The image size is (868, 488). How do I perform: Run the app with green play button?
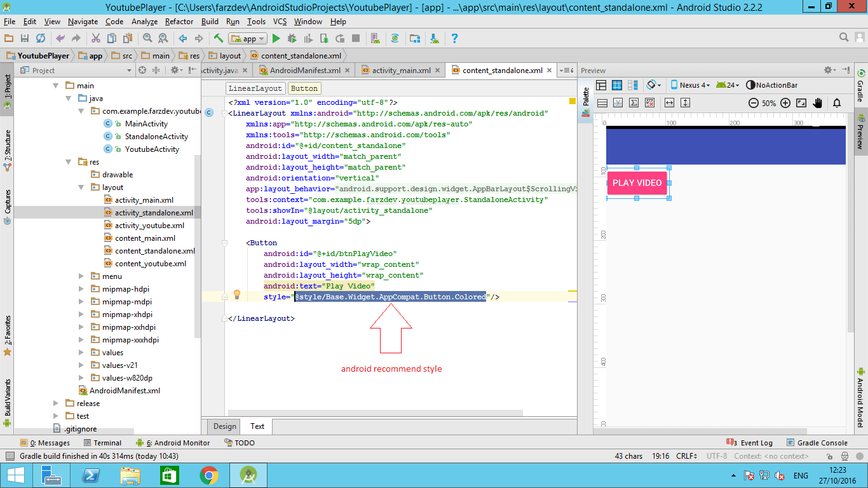(x=276, y=39)
